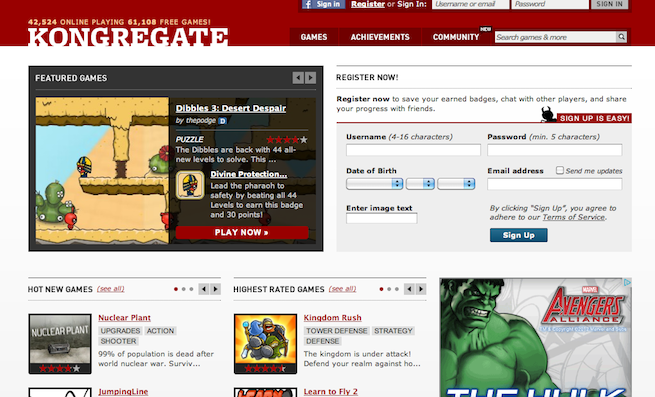Screen dimensions: 655x397
Task: Click the STRATEGY tag under Kingdom Rush
Action: tap(393, 331)
